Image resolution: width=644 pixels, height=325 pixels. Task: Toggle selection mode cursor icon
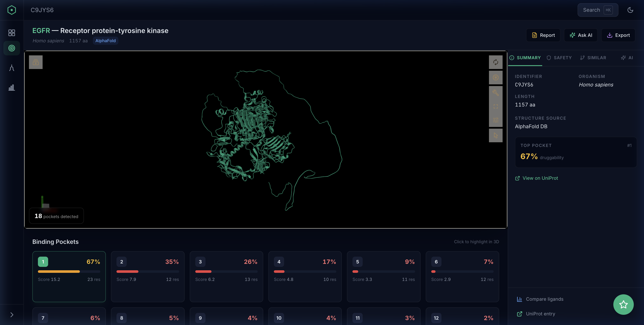coord(496,135)
